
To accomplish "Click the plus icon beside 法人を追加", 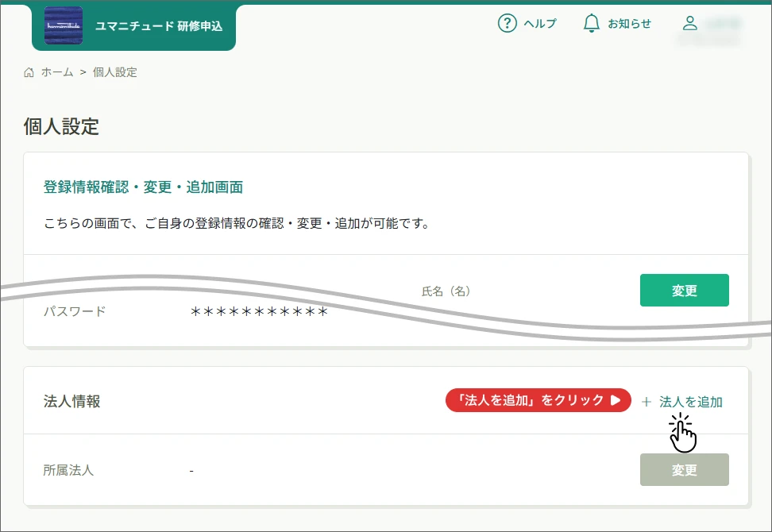I will pyautogui.click(x=647, y=402).
